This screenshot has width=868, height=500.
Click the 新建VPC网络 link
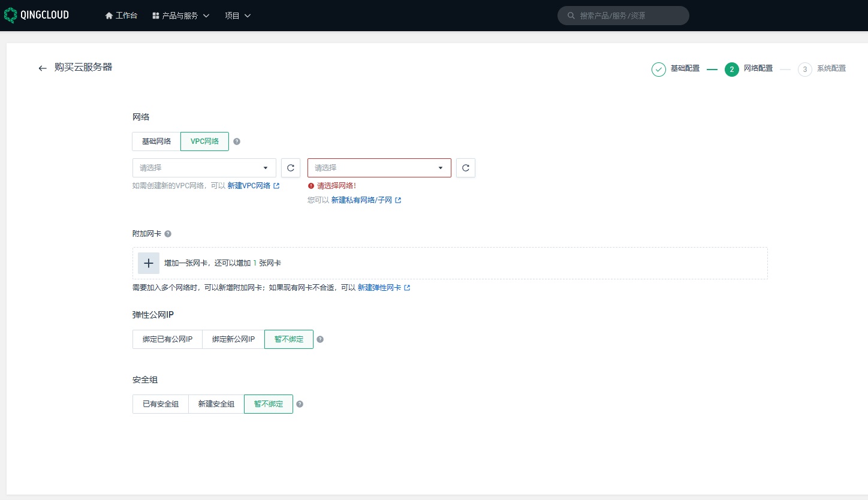[x=249, y=186]
